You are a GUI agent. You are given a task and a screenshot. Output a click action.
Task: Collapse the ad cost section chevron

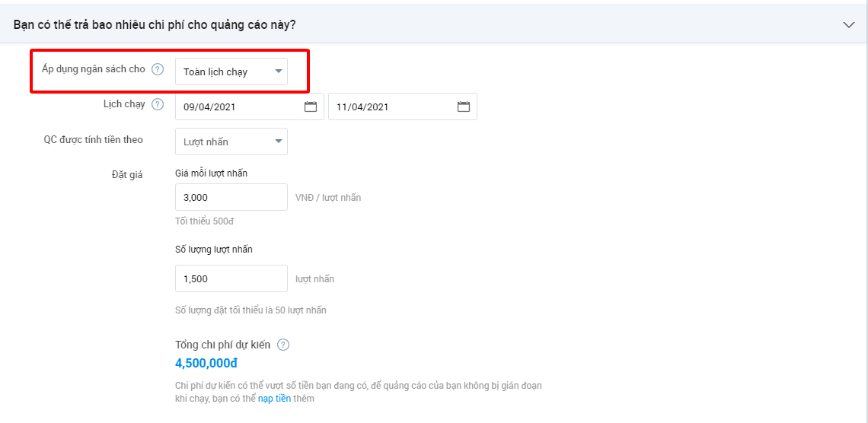tap(849, 25)
